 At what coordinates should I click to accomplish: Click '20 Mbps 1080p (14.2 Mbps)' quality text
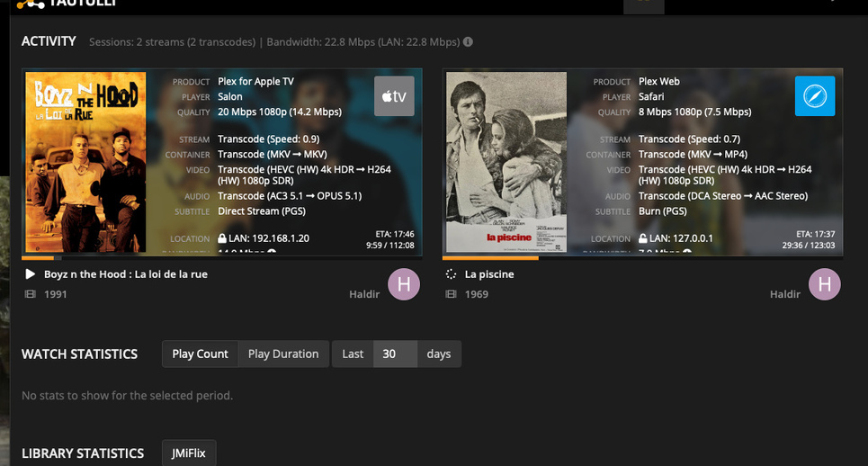pyautogui.click(x=280, y=112)
